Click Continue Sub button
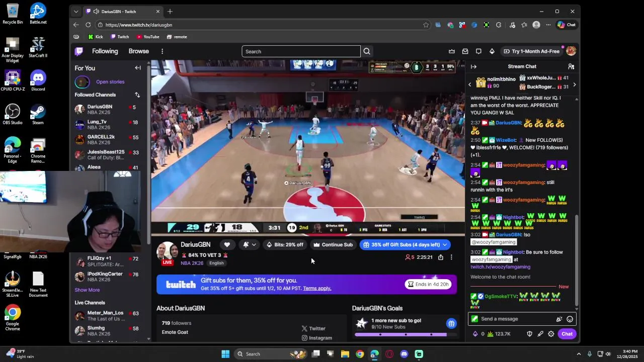644x362 pixels. click(333, 245)
